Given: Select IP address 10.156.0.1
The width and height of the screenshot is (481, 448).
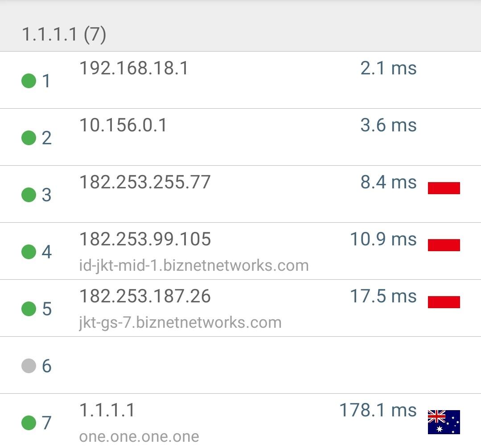Looking at the screenshot, I should (123, 126).
